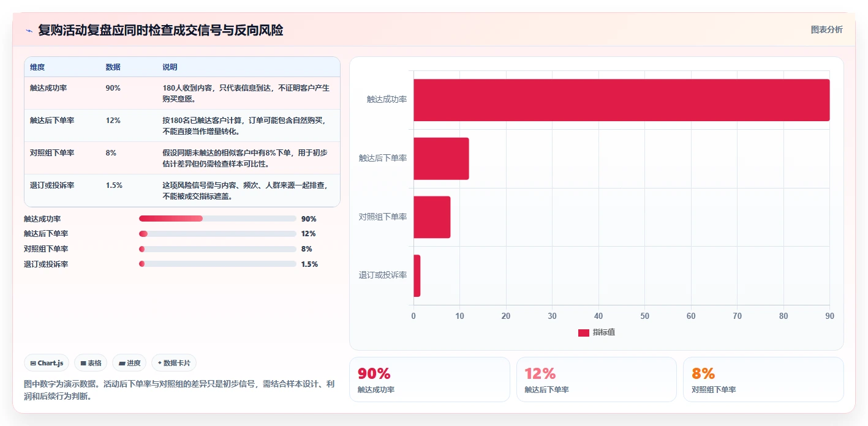The height and width of the screenshot is (426, 868).
Task: Click the red legend color swatch
Action: (584, 332)
